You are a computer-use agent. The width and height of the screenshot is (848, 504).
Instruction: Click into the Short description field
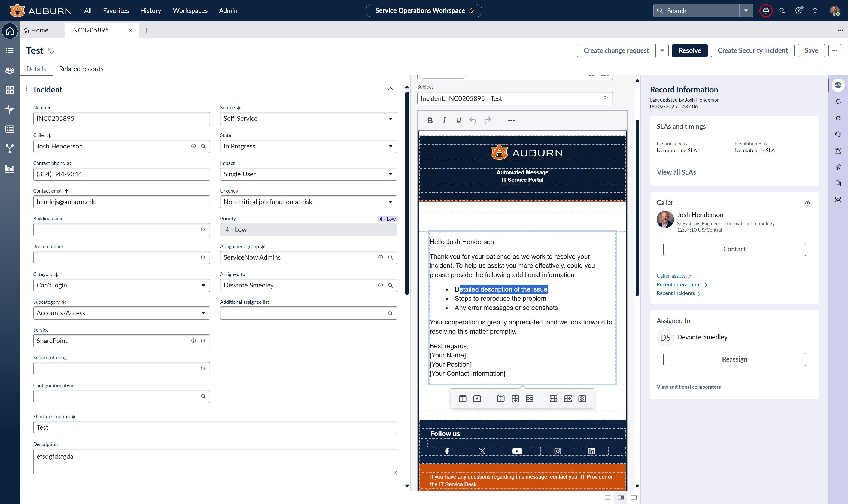[215, 427]
